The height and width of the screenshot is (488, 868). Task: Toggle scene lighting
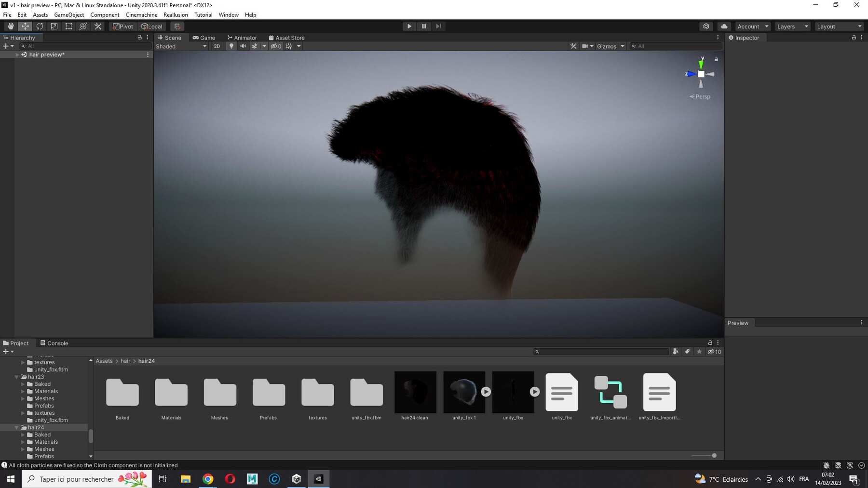point(231,46)
